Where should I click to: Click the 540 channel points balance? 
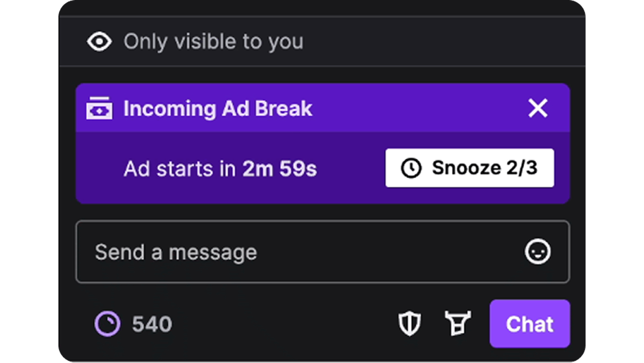coord(152,324)
